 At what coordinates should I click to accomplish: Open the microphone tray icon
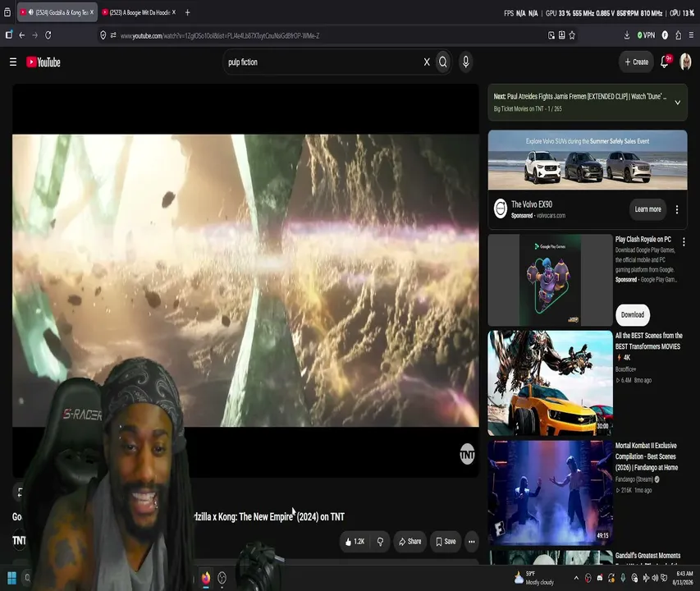(x=623, y=578)
